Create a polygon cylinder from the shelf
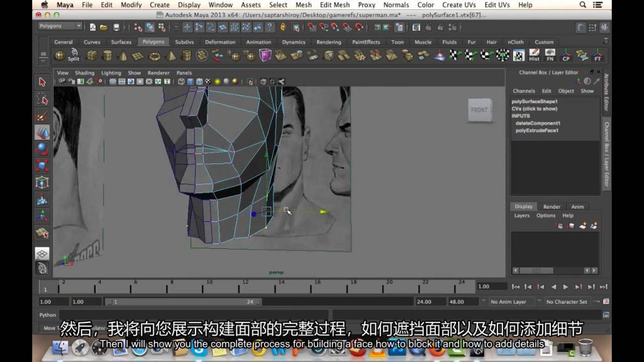 [x=107, y=55]
